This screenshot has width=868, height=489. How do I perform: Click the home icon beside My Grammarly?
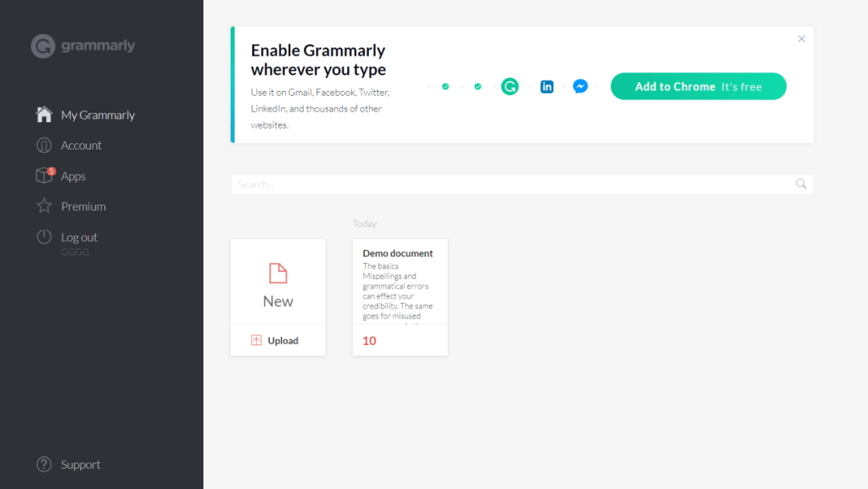(x=44, y=114)
